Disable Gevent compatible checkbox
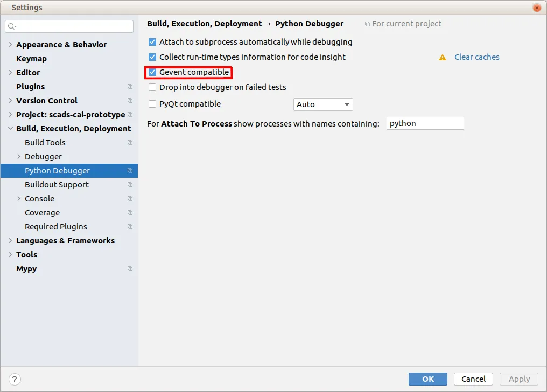 (x=152, y=72)
